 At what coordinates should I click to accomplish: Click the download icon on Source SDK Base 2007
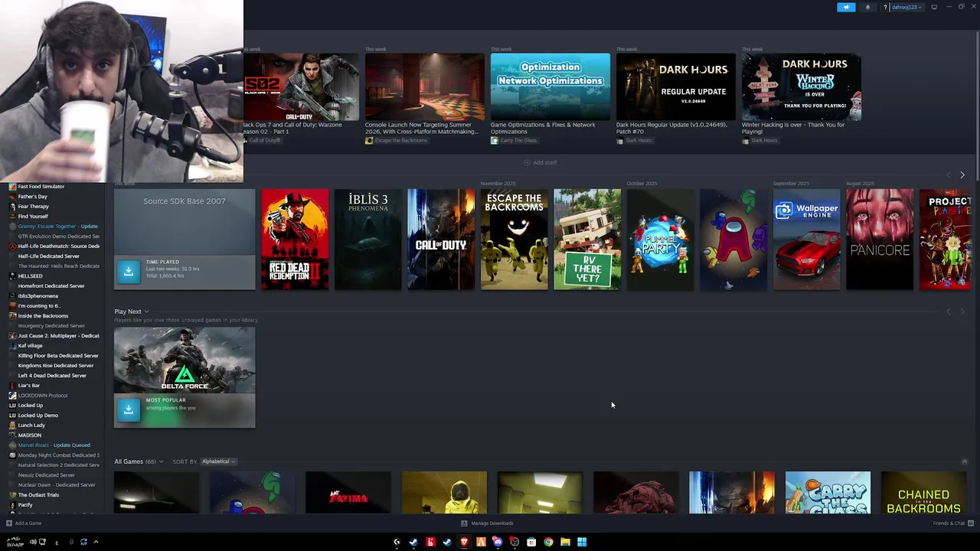tap(129, 271)
